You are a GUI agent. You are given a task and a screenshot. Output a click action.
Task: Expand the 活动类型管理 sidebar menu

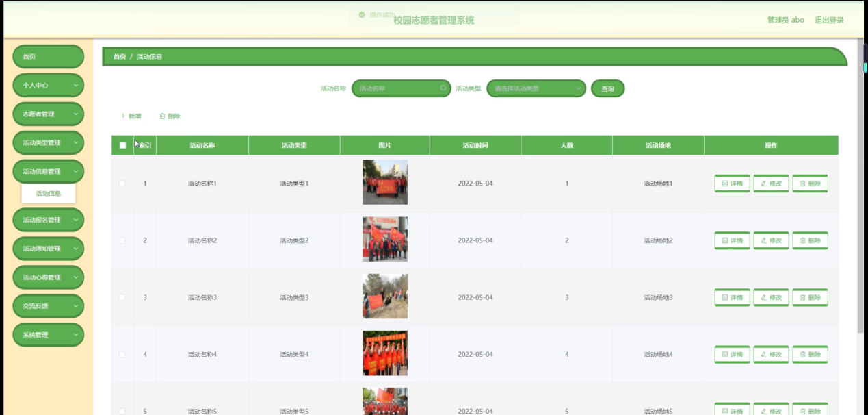pos(49,143)
